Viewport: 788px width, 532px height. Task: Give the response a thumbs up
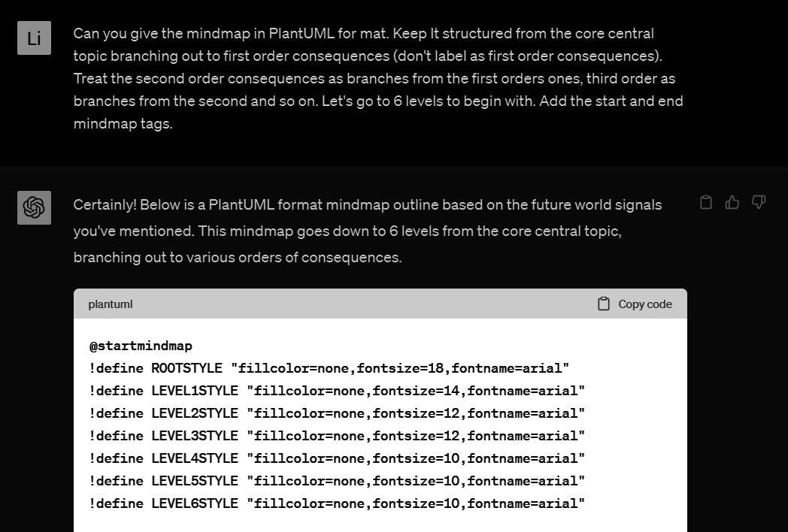[732, 202]
